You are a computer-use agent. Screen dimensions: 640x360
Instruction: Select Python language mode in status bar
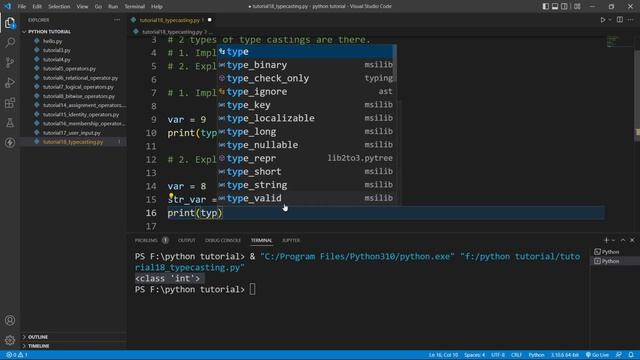pyautogui.click(x=536, y=355)
